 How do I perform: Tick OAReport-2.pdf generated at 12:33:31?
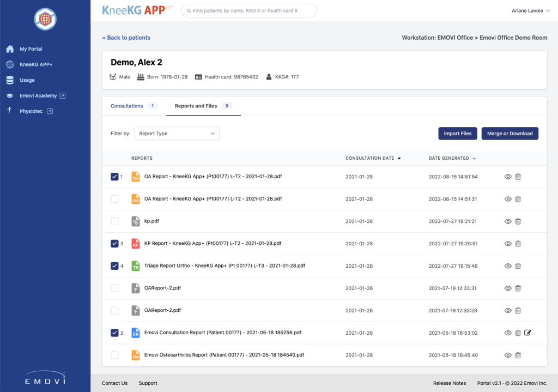[114, 288]
